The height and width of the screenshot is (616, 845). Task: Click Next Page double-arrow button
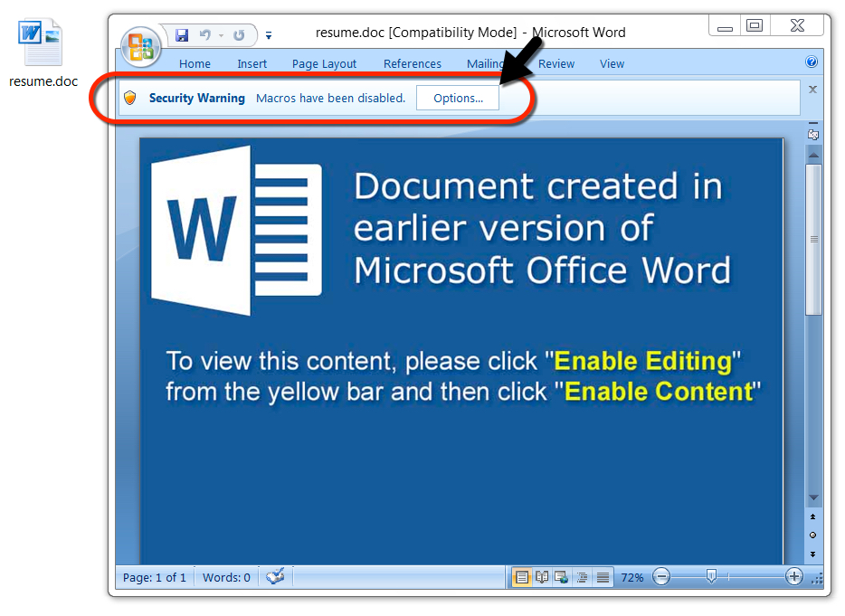[813, 554]
